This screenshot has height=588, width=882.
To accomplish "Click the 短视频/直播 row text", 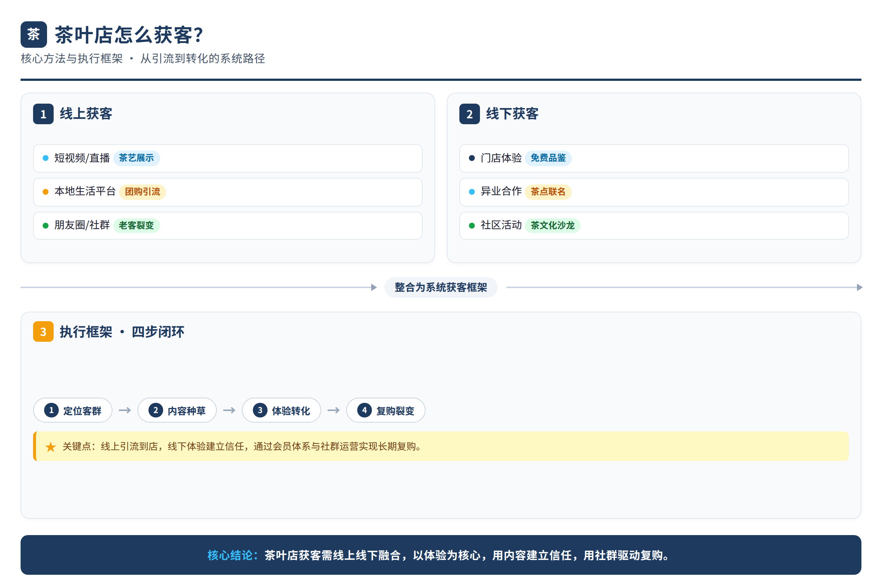I will coord(82,158).
